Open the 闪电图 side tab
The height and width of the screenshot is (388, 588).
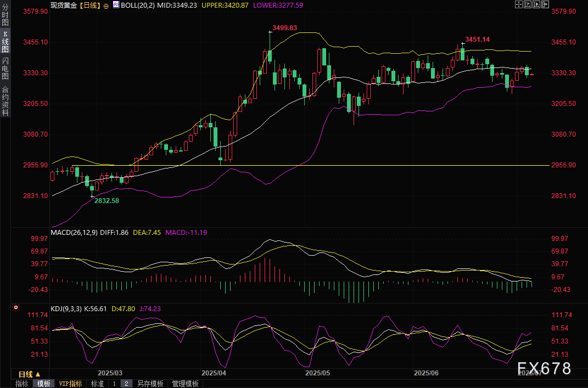click(5, 68)
